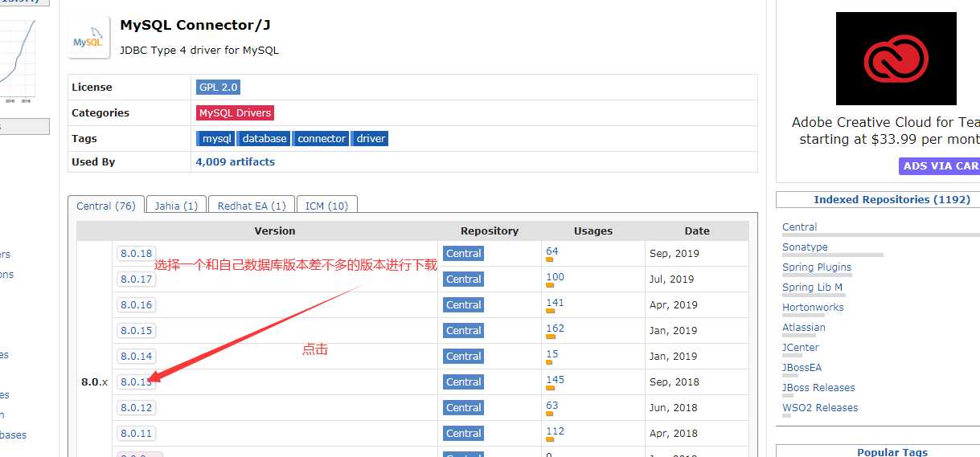The height and width of the screenshot is (457, 980).
Task: Click Central badge in the 8.0.17 row
Action: point(464,279)
